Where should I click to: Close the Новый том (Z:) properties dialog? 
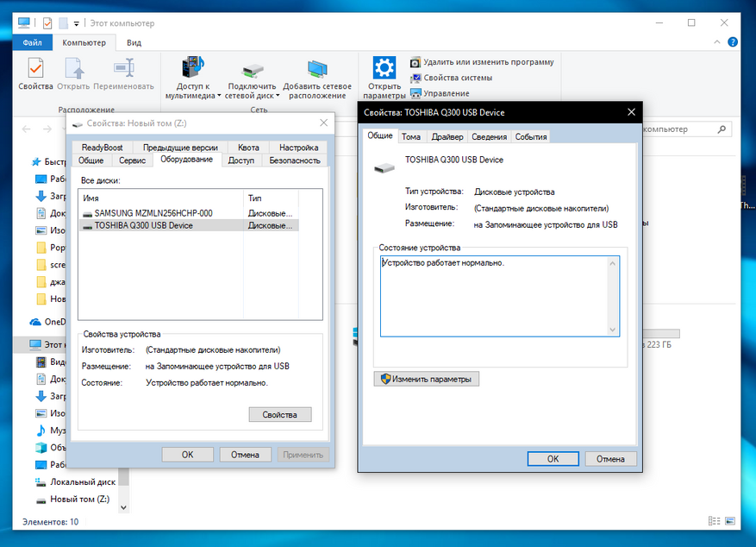pyautogui.click(x=323, y=123)
